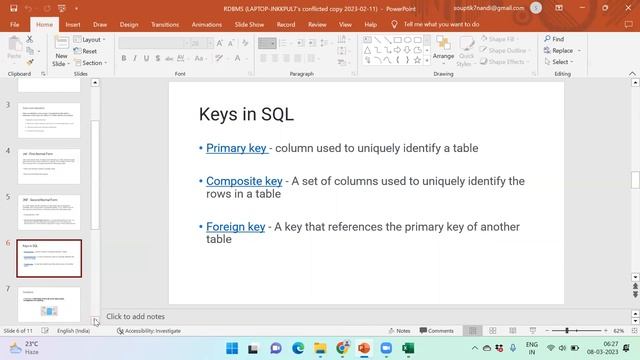Click the Find magnifier button
Viewport: 640px width, 360px height.
pos(554,39)
